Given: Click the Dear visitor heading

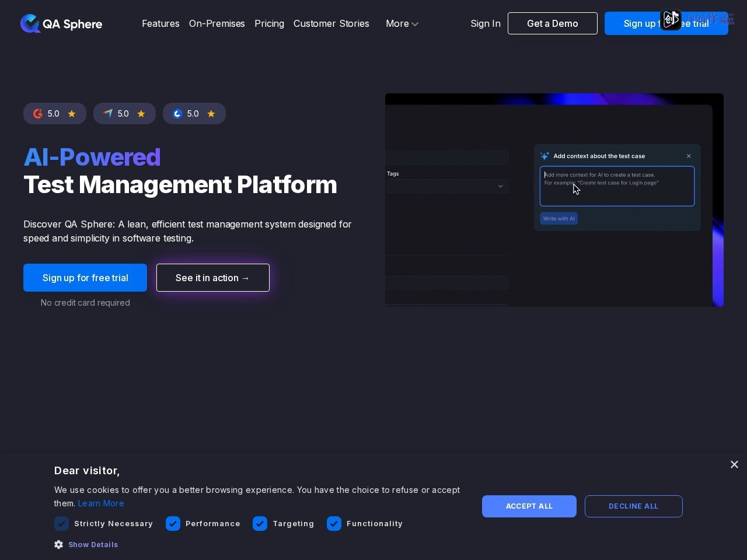Looking at the screenshot, I should (87, 471).
